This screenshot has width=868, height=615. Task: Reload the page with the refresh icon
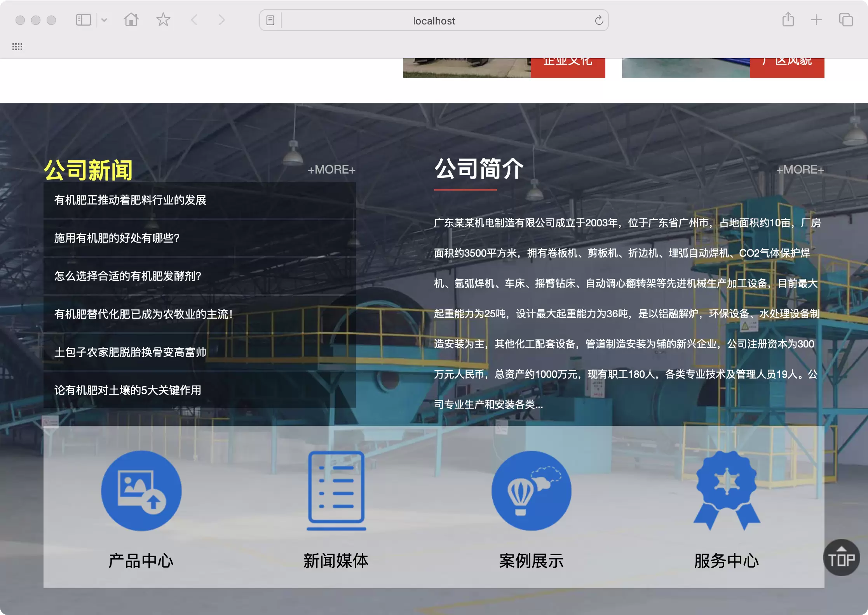pyautogui.click(x=599, y=20)
